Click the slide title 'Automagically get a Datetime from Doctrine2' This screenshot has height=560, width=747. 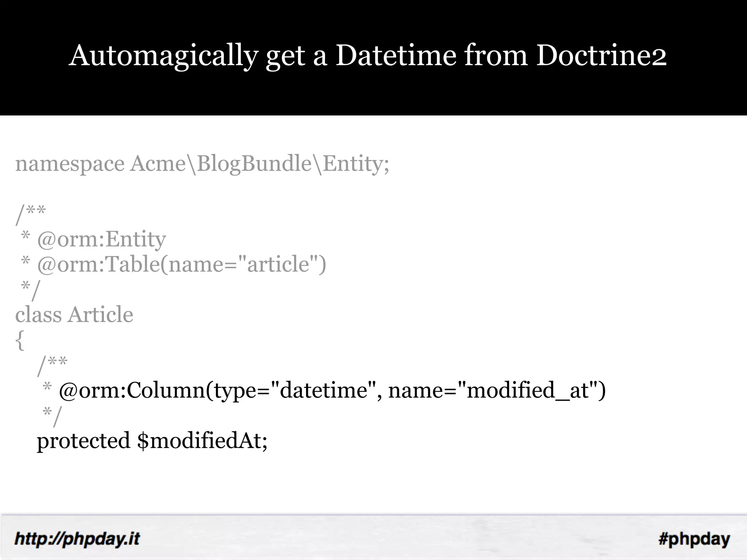[368, 56]
